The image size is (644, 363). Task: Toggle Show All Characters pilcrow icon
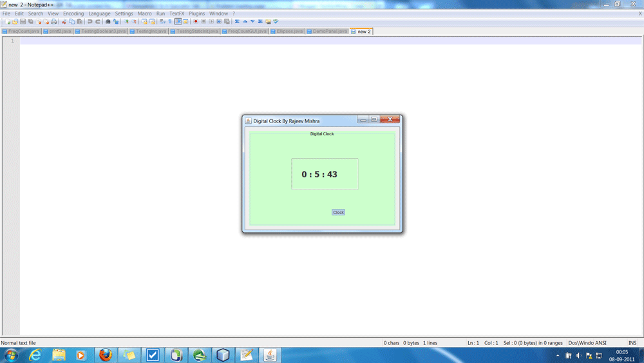pos(170,21)
